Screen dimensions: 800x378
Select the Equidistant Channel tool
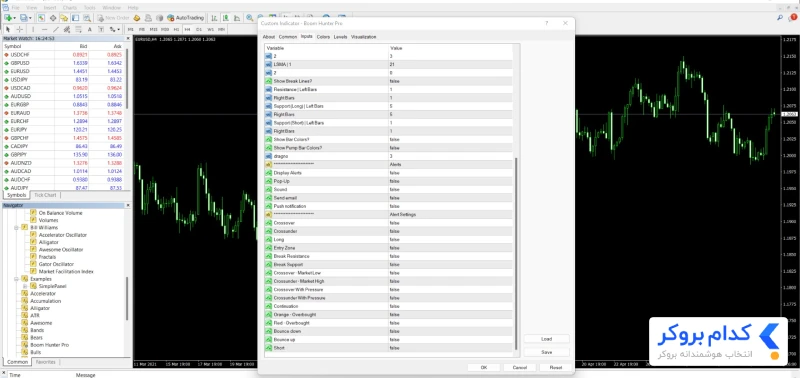(x=67, y=29)
